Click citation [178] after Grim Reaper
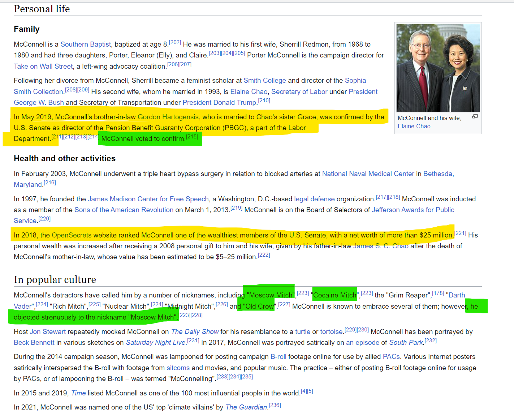Image resolution: width=514 pixels, height=420 pixels. [438, 293]
